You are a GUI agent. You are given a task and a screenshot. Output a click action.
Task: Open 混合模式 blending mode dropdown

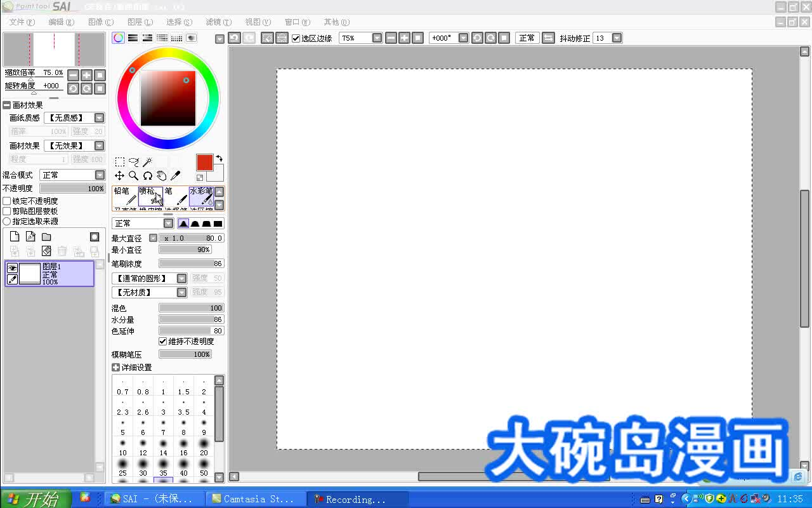(100, 175)
